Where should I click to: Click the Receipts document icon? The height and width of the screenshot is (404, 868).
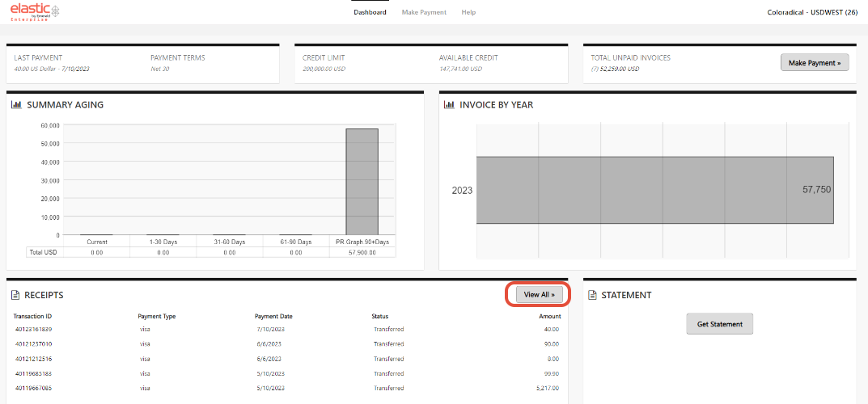coord(16,296)
